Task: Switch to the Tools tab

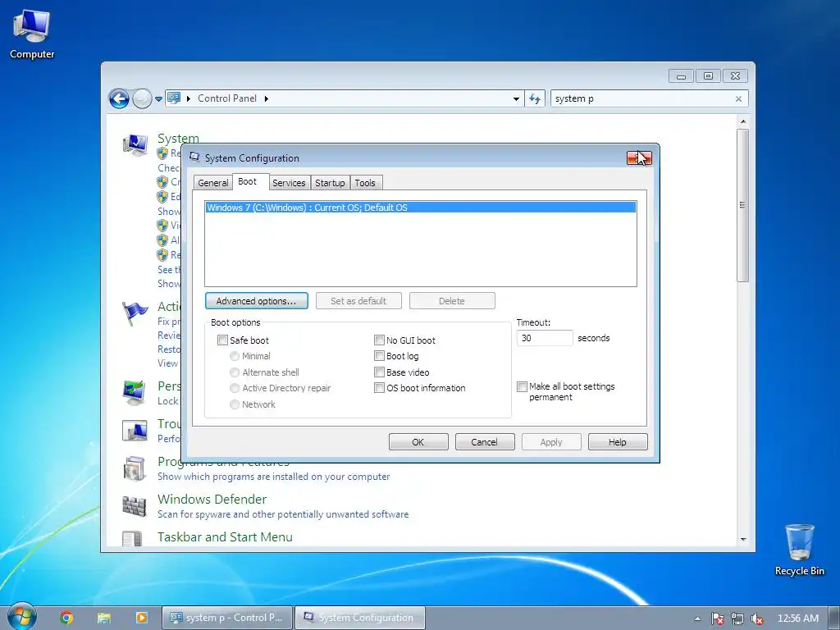Action: pos(365,183)
